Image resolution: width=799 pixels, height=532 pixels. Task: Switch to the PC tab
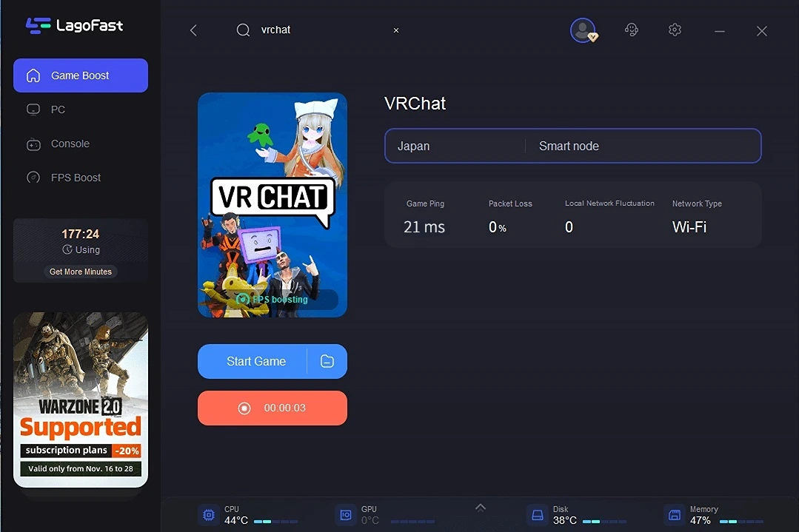point(81,110)
